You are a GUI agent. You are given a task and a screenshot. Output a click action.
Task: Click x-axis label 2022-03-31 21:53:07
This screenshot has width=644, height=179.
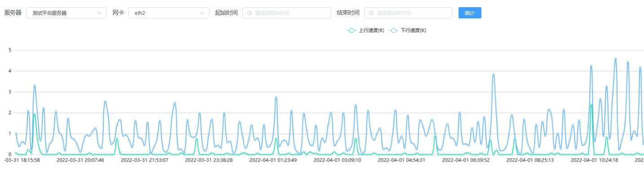(145, 160)
